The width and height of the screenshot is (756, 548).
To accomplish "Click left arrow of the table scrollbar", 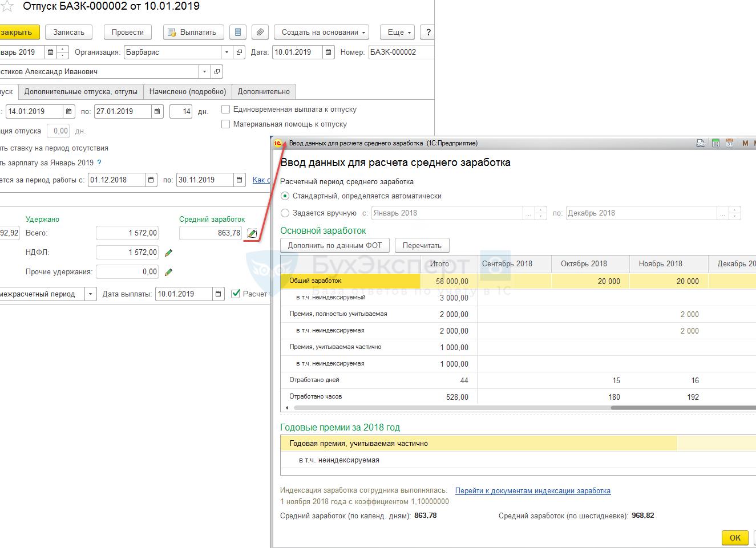I will point(286,408).
